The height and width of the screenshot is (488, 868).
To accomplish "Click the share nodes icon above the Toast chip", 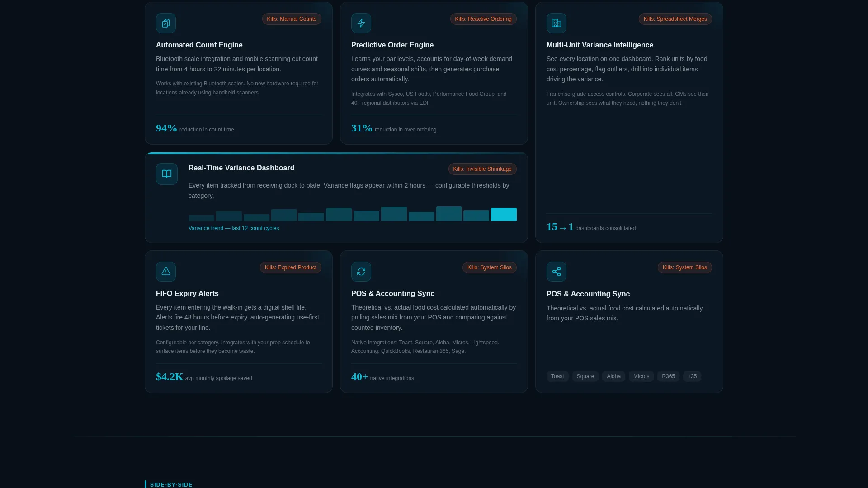I will point(557,272).
